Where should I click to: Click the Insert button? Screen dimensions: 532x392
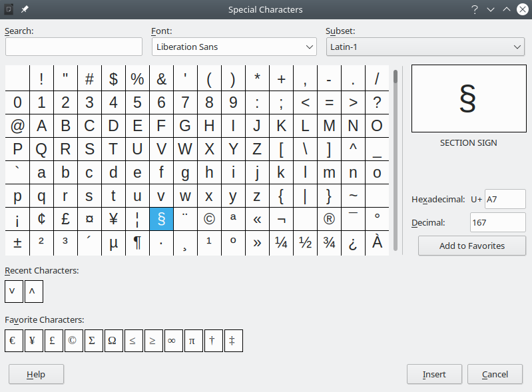click(x=434, y=375)
